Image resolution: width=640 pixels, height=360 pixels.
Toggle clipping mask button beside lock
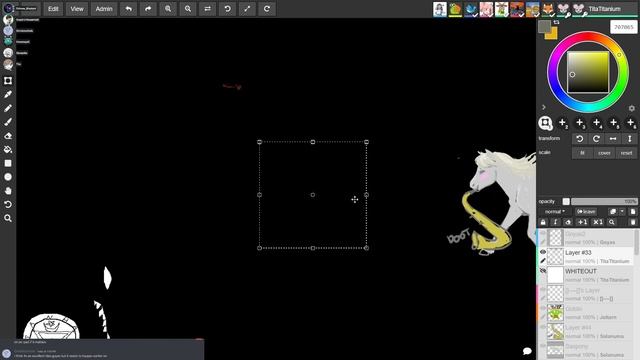(555, 222)
